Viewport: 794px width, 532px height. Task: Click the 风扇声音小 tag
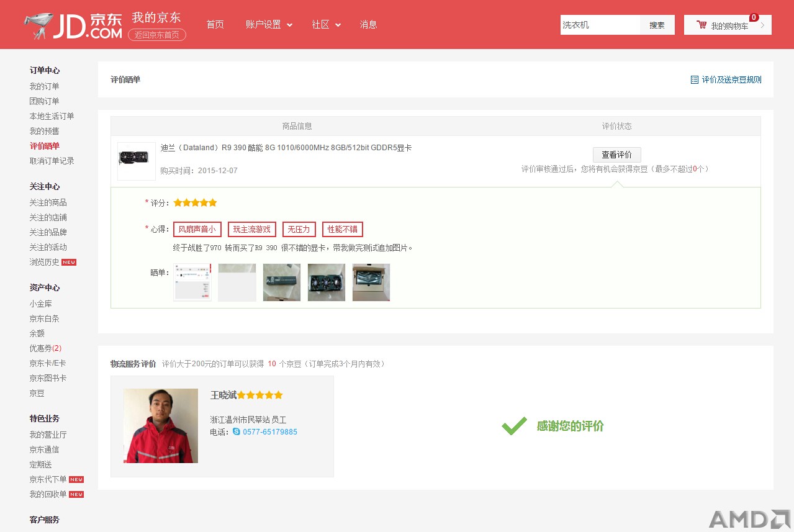(x=197, y=229)
